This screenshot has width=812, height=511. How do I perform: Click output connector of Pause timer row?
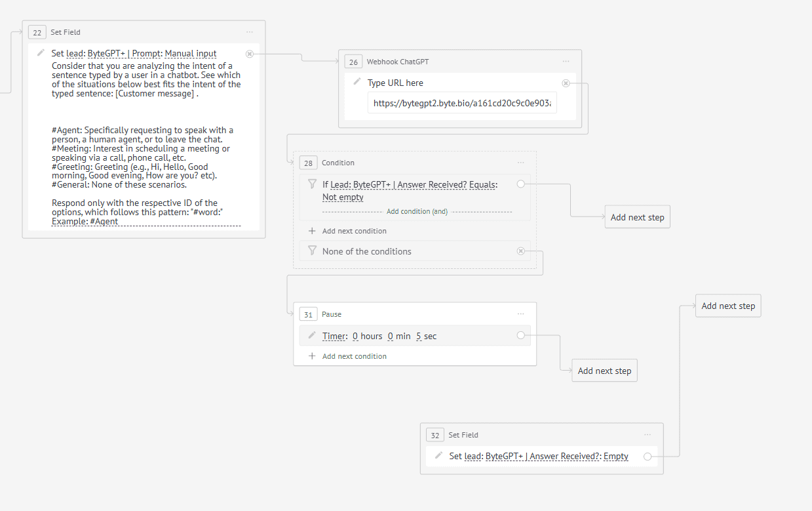[520, 335]
